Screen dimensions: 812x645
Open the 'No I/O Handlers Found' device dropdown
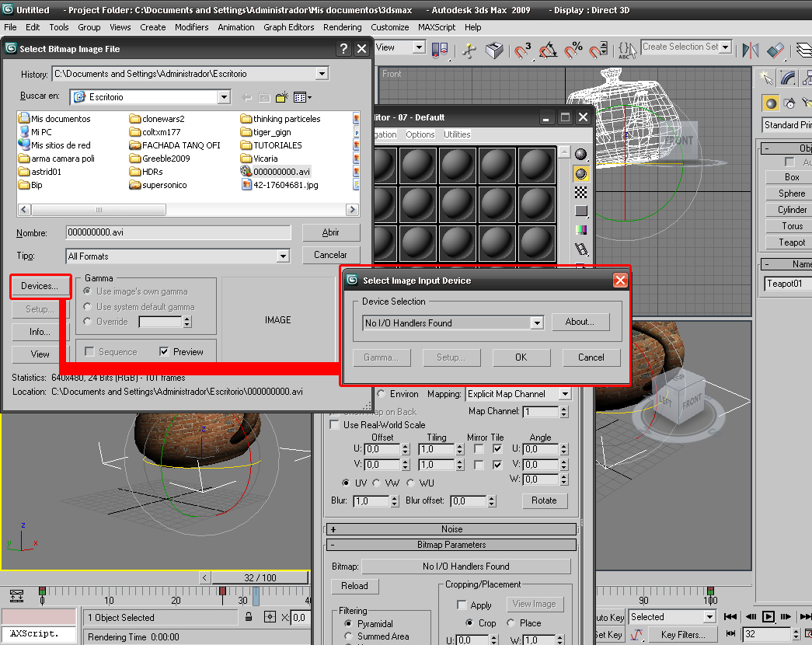point(537,322)
